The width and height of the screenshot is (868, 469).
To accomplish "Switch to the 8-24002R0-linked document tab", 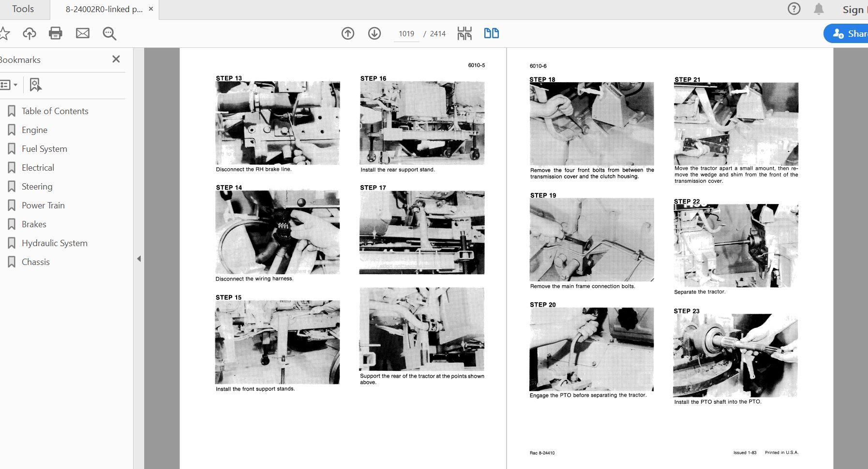I will point(104,9).
